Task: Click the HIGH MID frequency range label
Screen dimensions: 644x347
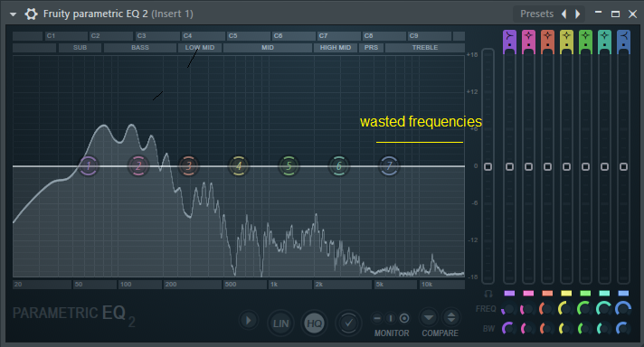Action: (336, 48)
